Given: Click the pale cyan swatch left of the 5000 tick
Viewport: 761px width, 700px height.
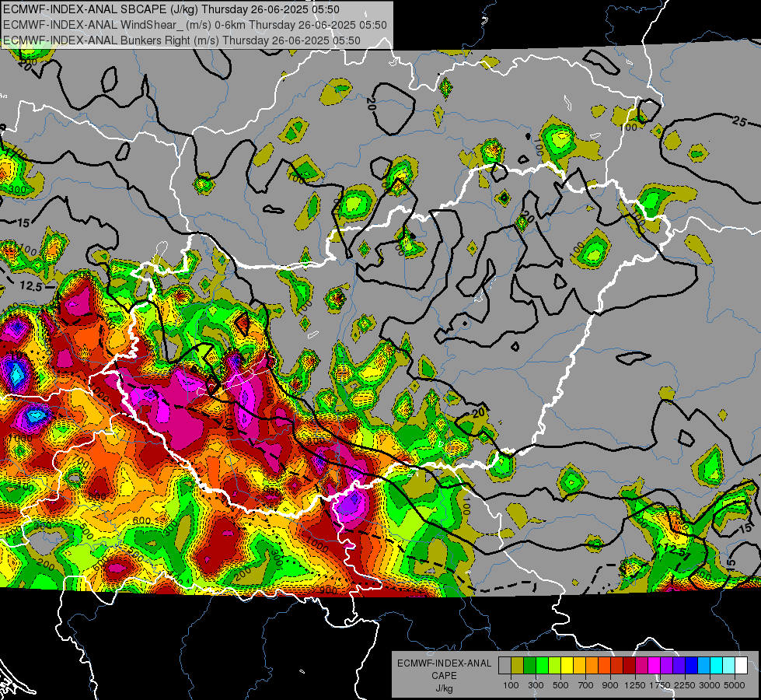Looking at the screenshot, I should click(x=729, y=666).
